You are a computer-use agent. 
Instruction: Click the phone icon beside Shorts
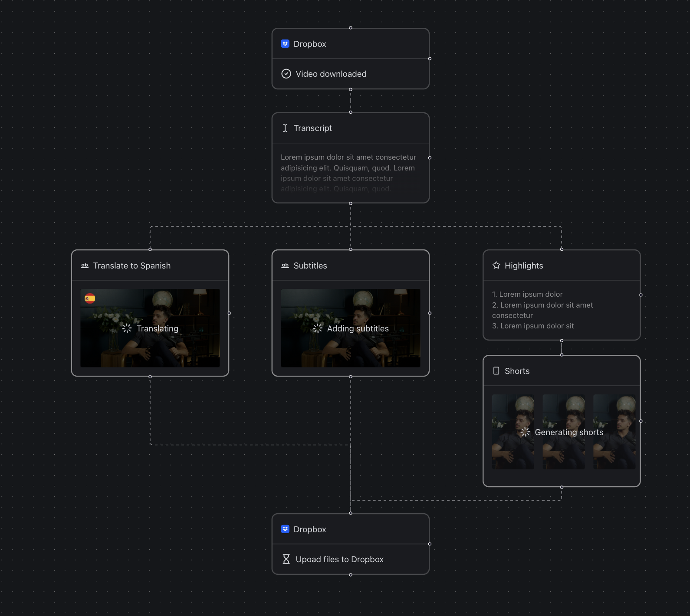496,371
